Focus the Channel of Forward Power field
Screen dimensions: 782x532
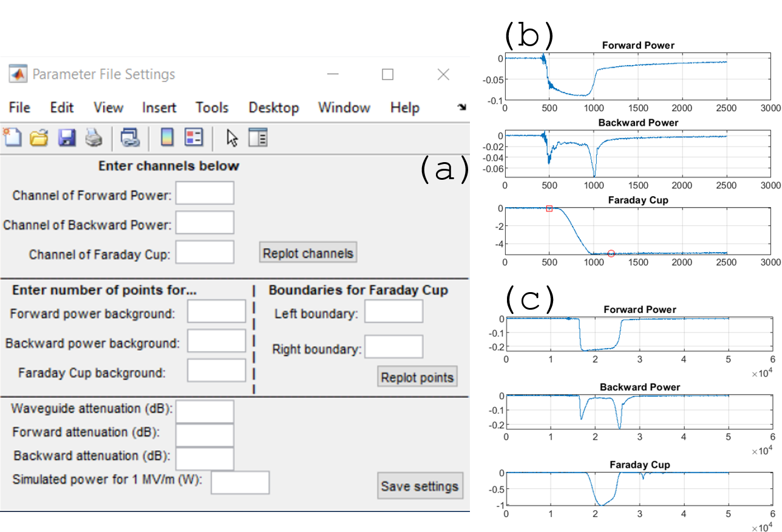[x=205, y=193]
